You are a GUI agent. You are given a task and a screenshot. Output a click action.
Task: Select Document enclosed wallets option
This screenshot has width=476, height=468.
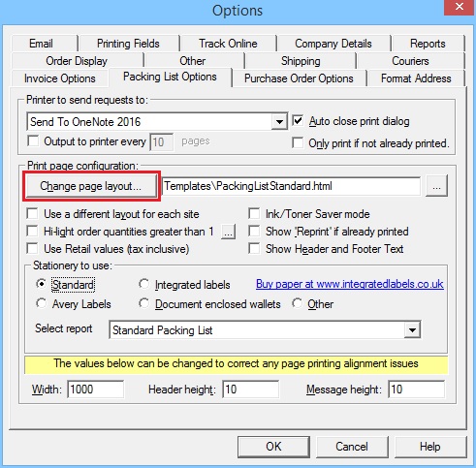click(x=143, y=303)
